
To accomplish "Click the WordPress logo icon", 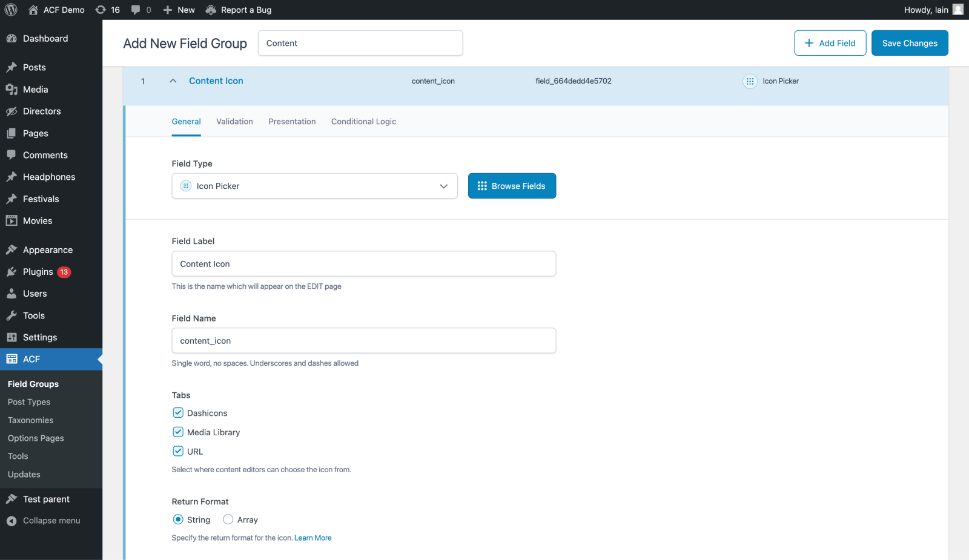I will coord(11,10).
